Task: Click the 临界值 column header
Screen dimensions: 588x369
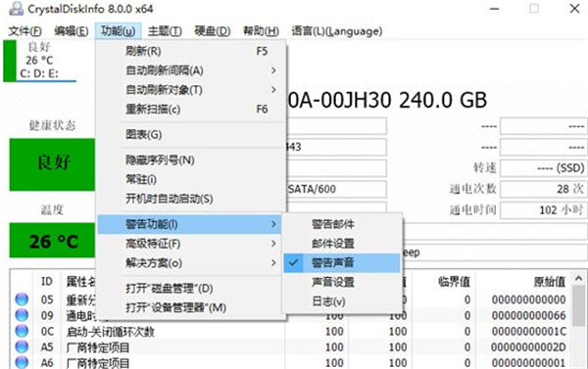Action: [x=454, y=281]
